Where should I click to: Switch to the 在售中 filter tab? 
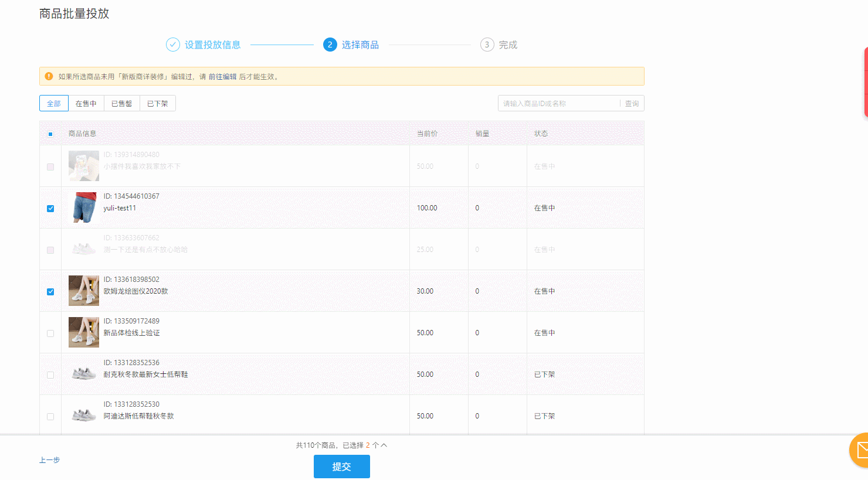[86, 103]
